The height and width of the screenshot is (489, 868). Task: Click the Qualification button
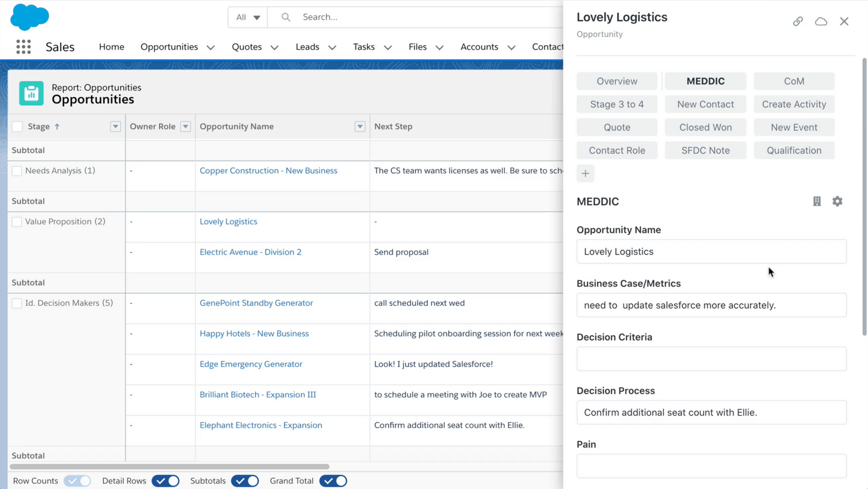[794, 150]
